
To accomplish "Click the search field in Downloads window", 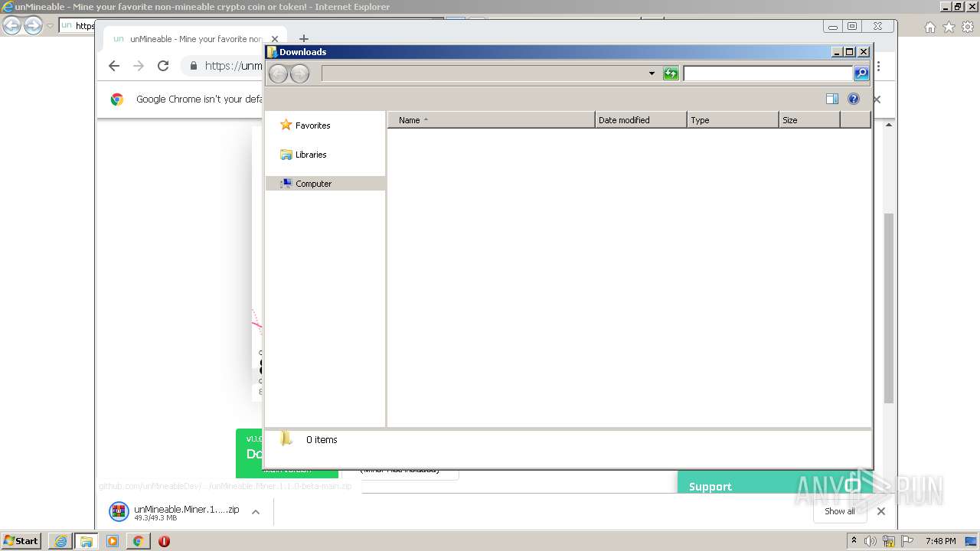I will 768,73.
